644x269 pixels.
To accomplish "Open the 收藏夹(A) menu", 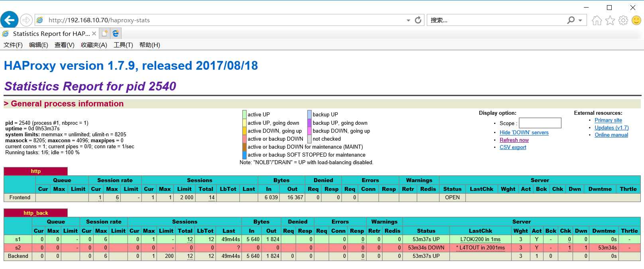I will [x=94, y=45].
